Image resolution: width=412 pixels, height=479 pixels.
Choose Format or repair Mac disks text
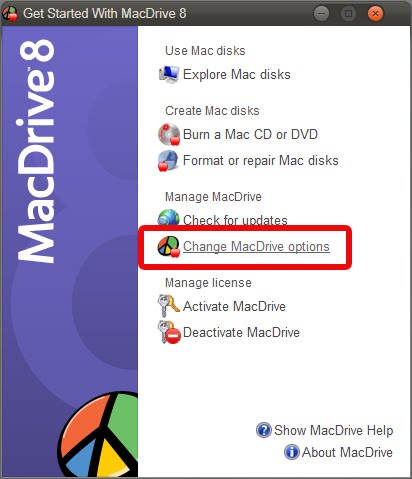tap(261, 160)
